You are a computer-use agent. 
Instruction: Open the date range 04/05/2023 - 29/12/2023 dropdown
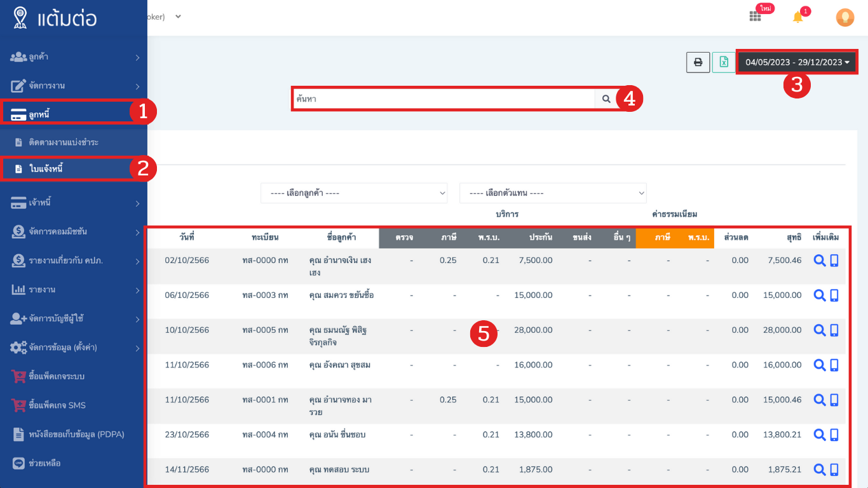[x=797, y=62]
